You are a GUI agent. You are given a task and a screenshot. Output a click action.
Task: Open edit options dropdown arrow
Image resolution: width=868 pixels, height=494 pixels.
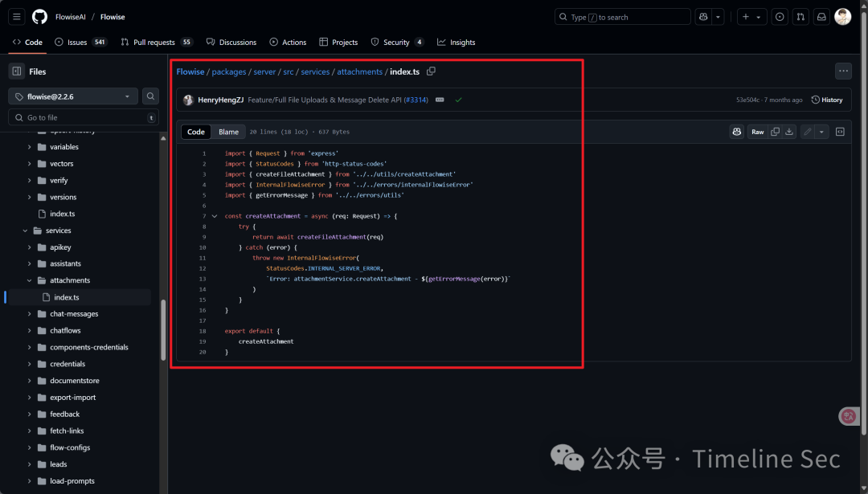pos(821,132)
